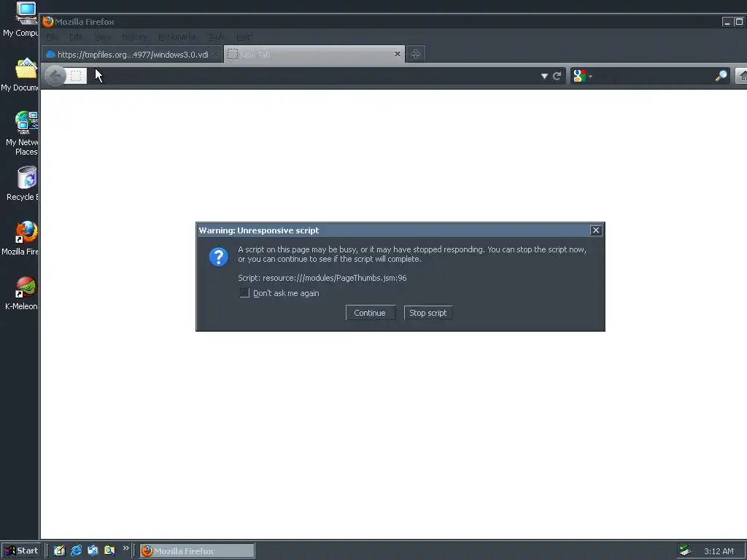Open a new tab with the plus button
747x560 pixels.
coord(415,54)
